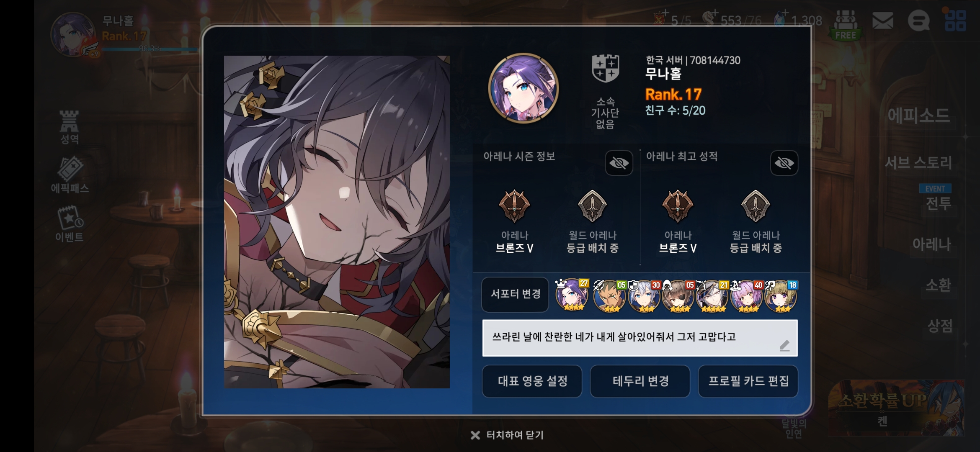Click the 테두리 변경 button
Viewport: 980px width, 452px height.
click(x=640, y=381)
